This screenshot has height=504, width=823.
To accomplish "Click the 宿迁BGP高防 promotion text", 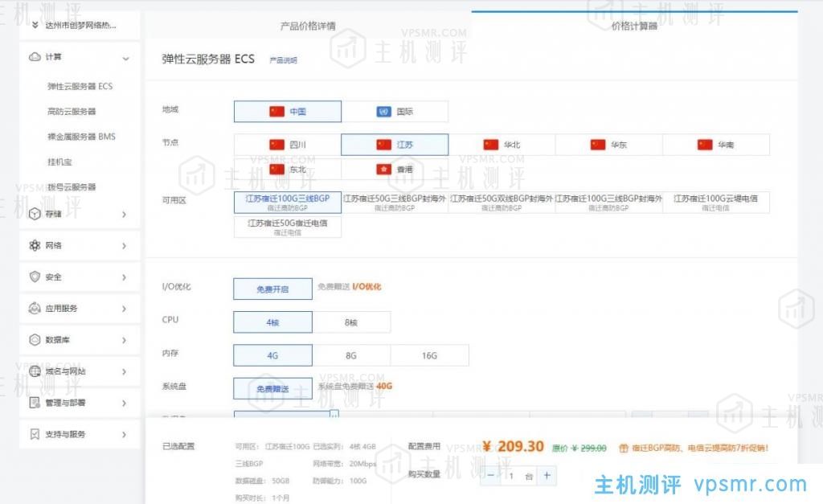I will click(700, 448).
